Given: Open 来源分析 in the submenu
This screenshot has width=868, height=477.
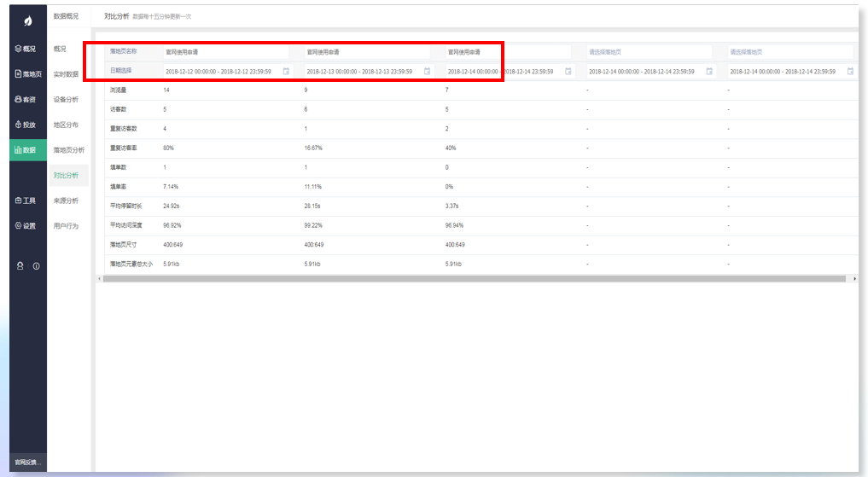Looking at the screenshot, I should tap(66, 201).
